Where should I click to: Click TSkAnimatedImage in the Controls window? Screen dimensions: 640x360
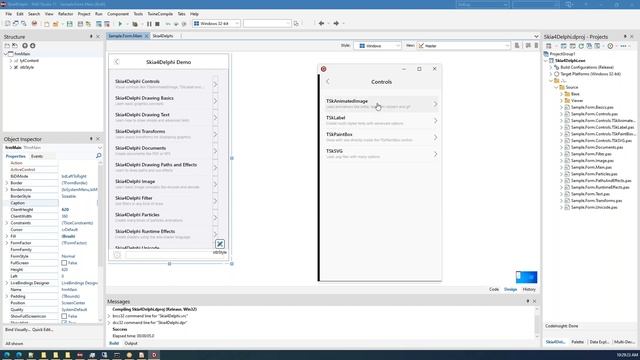[381, 104]
